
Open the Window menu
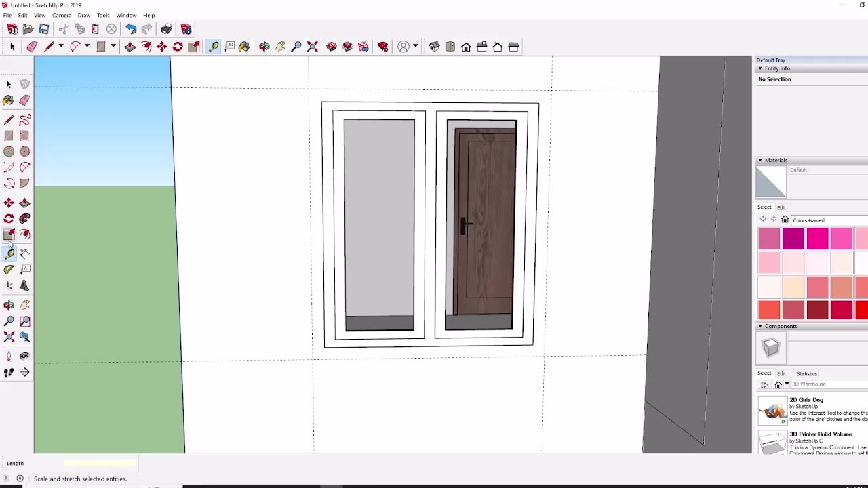coord(126,15)
